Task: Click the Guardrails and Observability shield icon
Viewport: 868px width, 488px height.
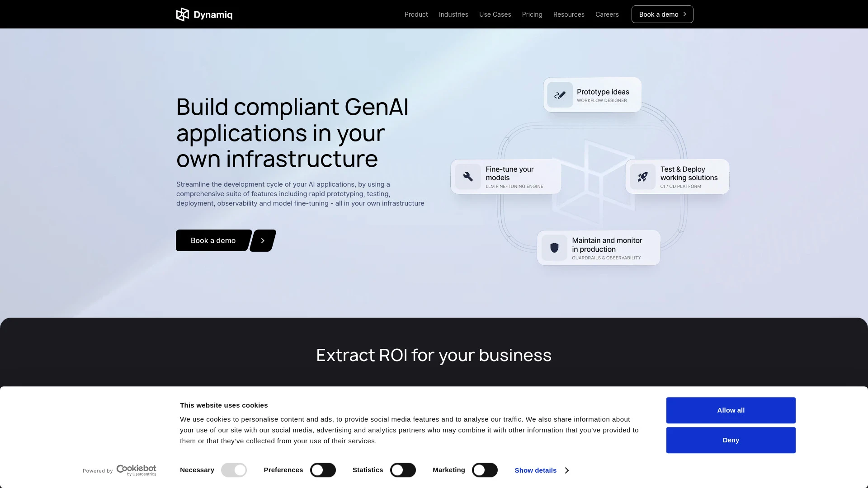Action: point(554,247)
